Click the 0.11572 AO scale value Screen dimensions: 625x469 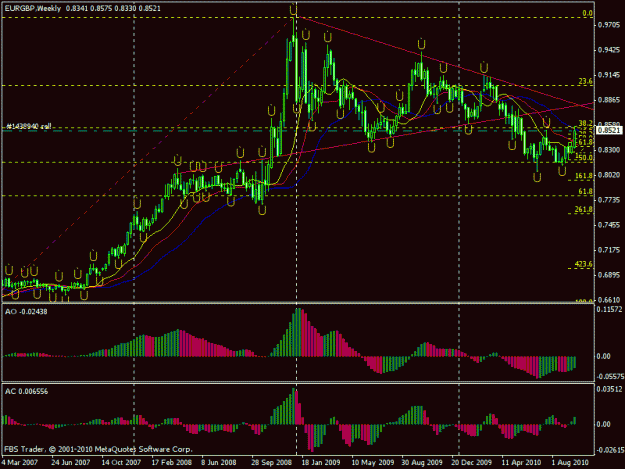pyautogui.click(x=609, y=309)
